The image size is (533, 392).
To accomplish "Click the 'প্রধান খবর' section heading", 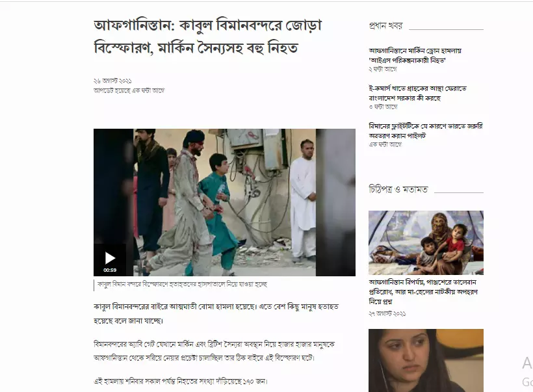I will pyautogui.click(x=386, y=26).
